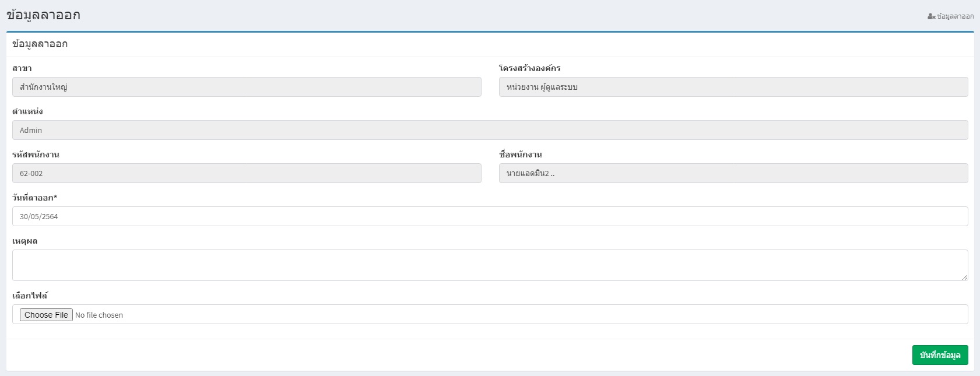Click the รหัสพนักงาน field 62-002
980x376 pixels.
[247, 173]
